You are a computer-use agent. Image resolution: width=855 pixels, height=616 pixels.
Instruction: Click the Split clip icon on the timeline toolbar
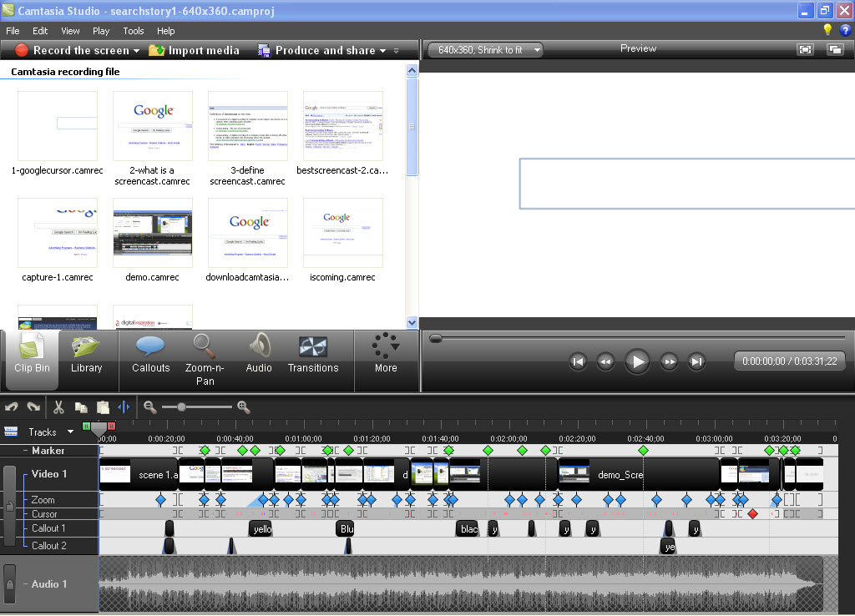pos(123,406)
